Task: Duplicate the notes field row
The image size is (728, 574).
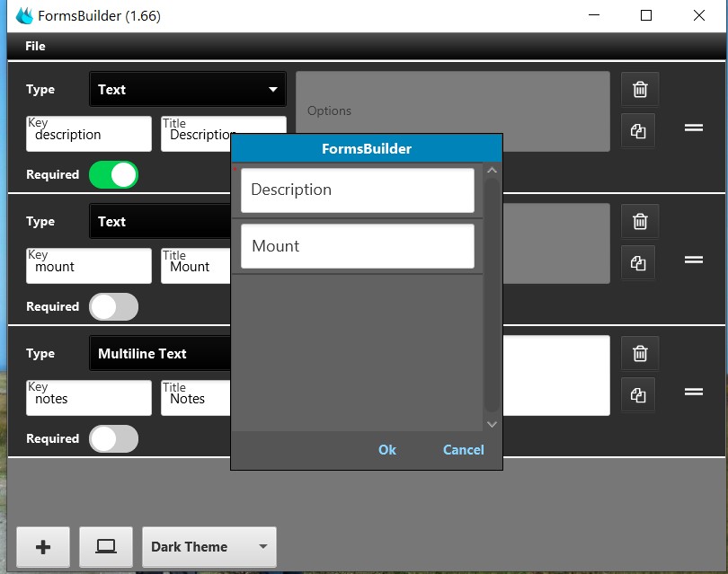Action: point(638,395)
